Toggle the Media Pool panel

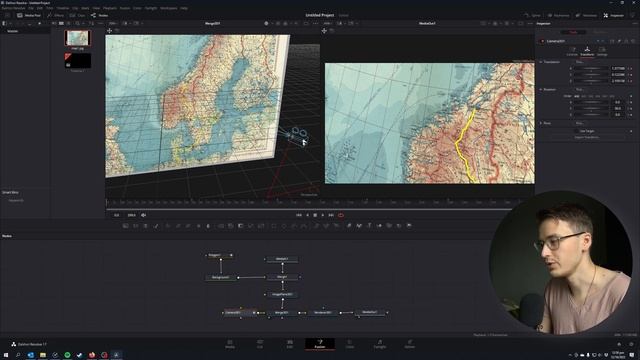[29, 15]
